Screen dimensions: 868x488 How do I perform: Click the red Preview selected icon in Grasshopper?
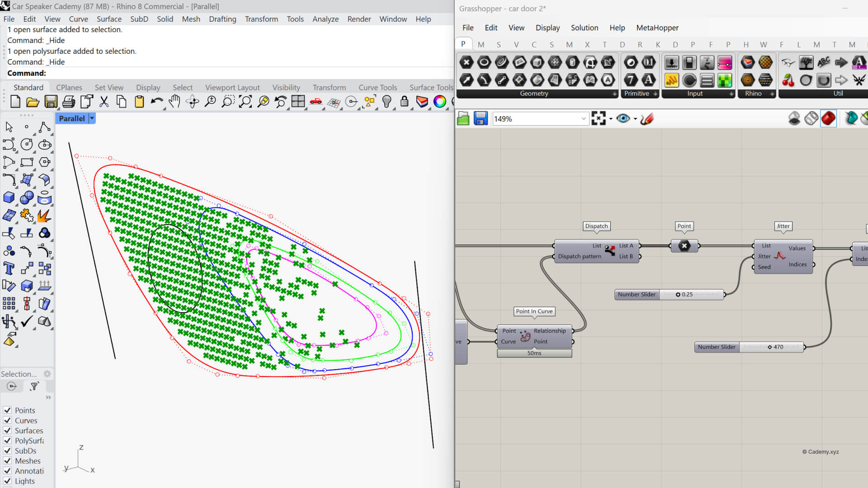(828, 118)
